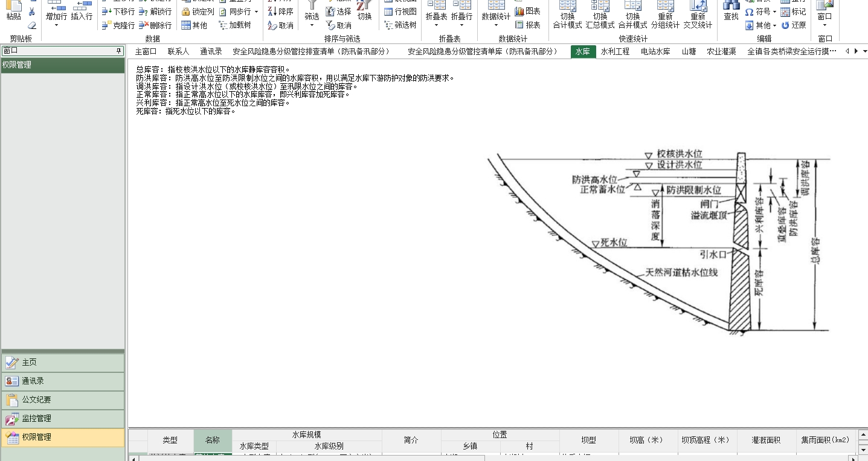Open 通讯录 in the sidebar
868x461 pixels.
tap(63, 381)
